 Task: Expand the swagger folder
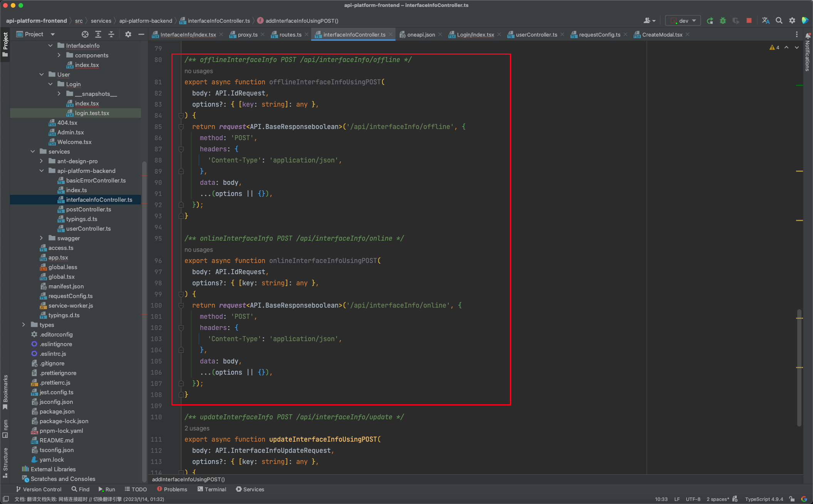tap(42, 238)
